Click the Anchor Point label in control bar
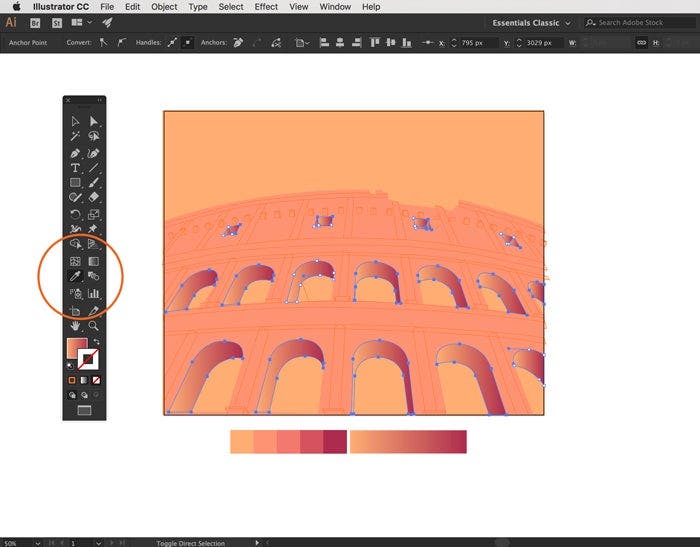The height and width of the screenshot is (547, 700). pyautogui.click(x=29, y=43)
